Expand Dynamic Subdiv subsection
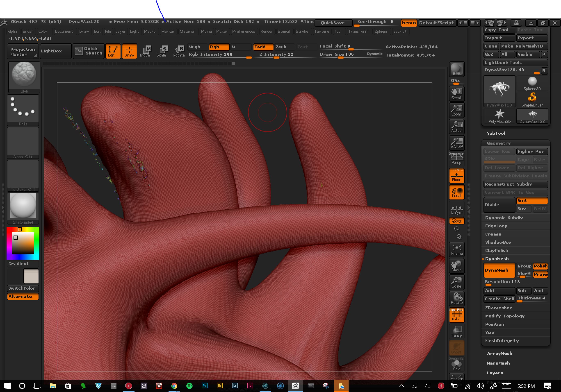 [x=504, y=218]
